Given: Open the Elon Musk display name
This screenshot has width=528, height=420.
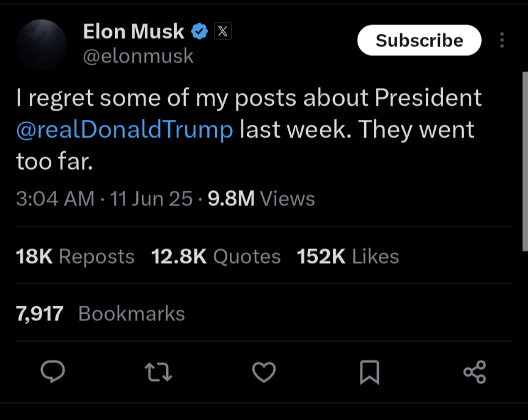Looking at the screenshot, I should pyautogui.click(x=133, y=31).
